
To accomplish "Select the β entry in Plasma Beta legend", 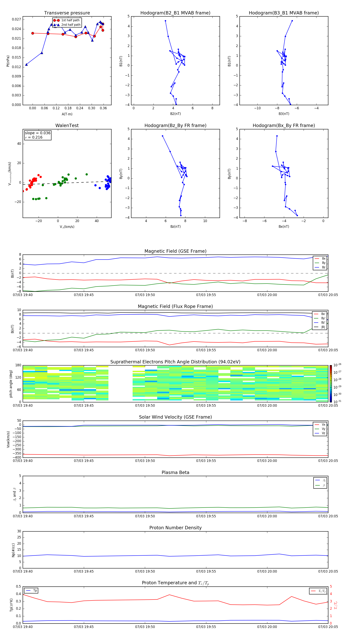I will pyautogui.click(x=320, y=485).
